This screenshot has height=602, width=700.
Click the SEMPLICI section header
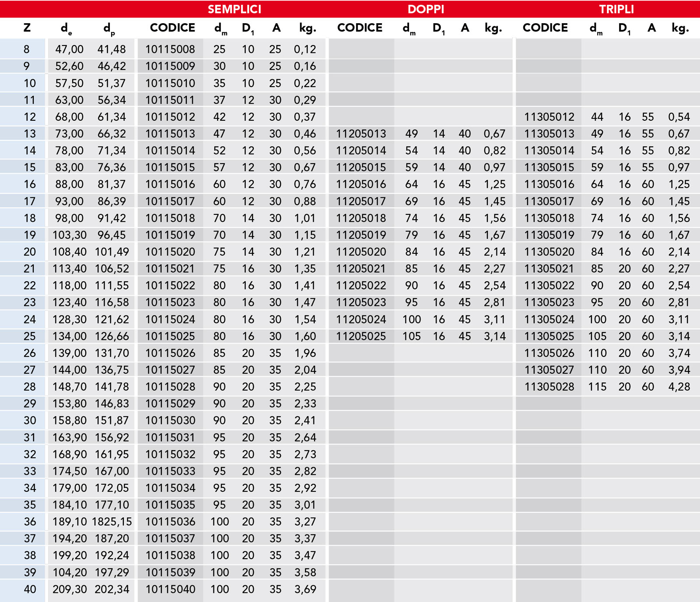click(234, 9)
